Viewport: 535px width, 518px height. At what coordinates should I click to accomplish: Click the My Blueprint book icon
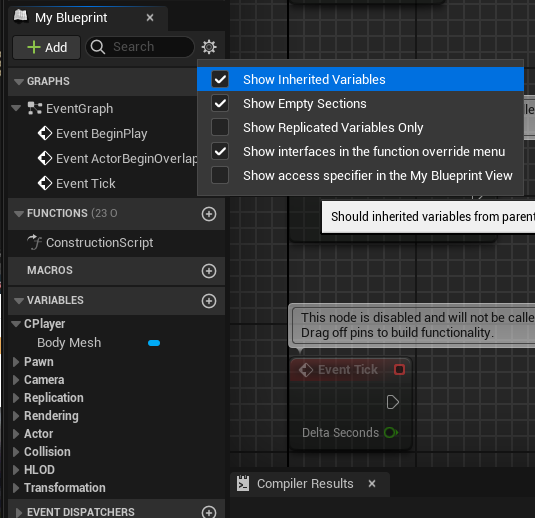click(x=20, y=16)
